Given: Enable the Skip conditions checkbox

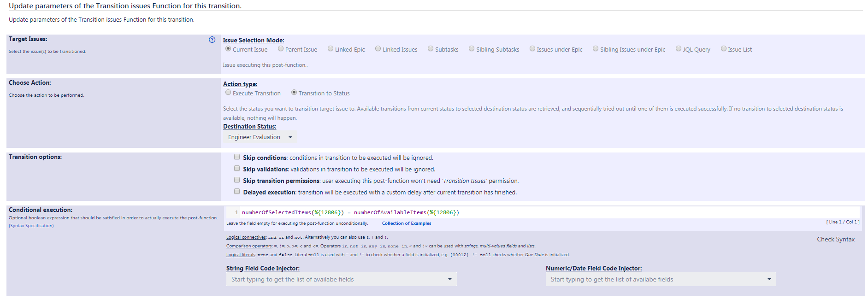Looking at the screenshot, I should 237,157.
